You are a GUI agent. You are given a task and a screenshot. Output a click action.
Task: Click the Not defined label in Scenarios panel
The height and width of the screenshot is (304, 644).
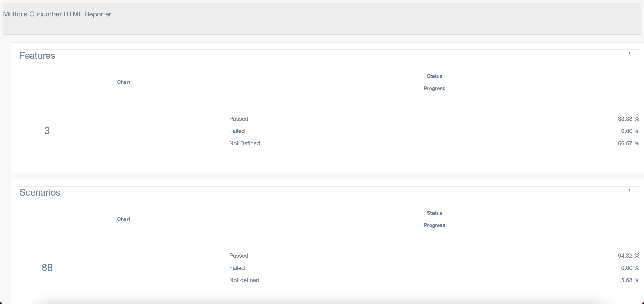(x=244, y=280)
